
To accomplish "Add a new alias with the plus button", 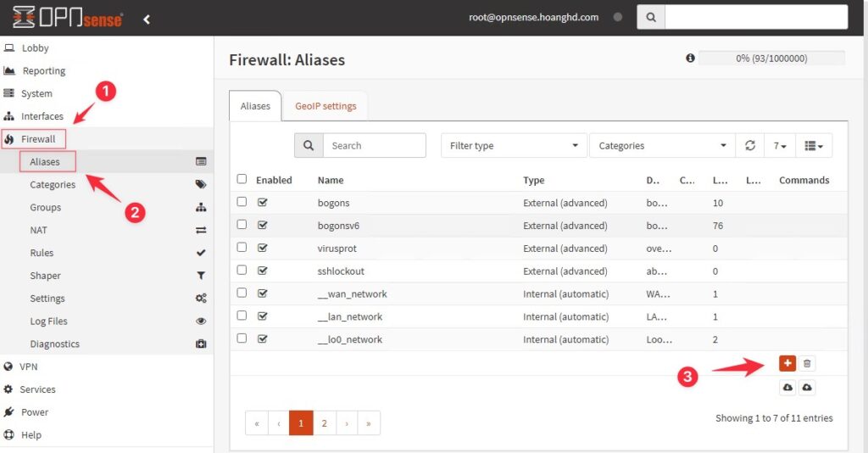I will [787, 363].
